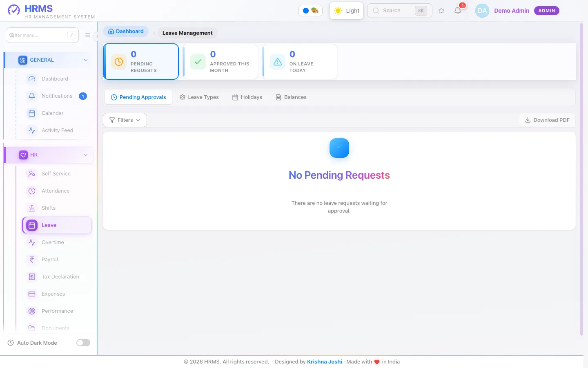
Task: Open Krishna Joshi link in footer
Action: pos(325,362)
